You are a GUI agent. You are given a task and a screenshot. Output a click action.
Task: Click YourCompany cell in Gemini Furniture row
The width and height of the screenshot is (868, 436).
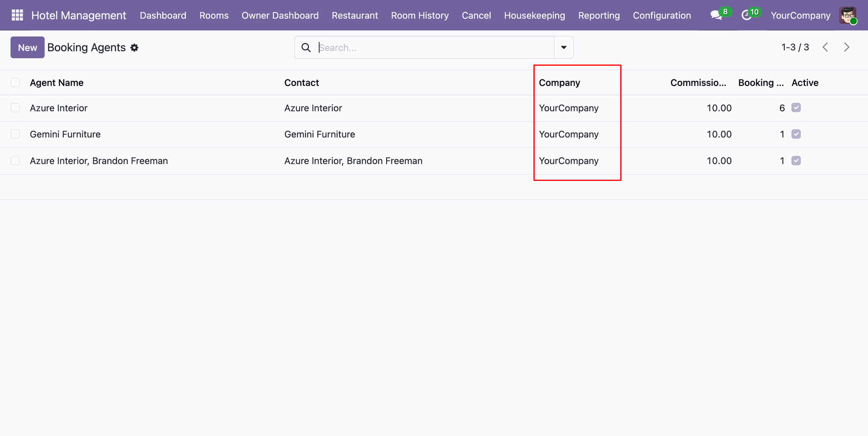(x=569, y=134)
